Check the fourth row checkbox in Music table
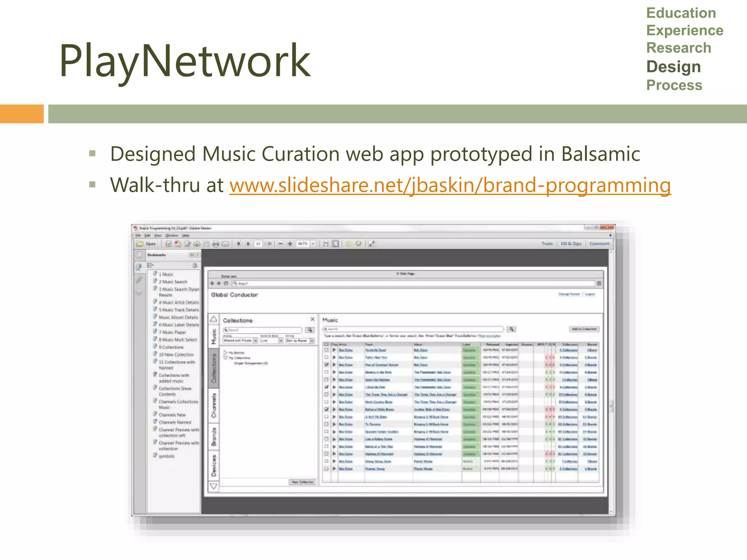 326,372
